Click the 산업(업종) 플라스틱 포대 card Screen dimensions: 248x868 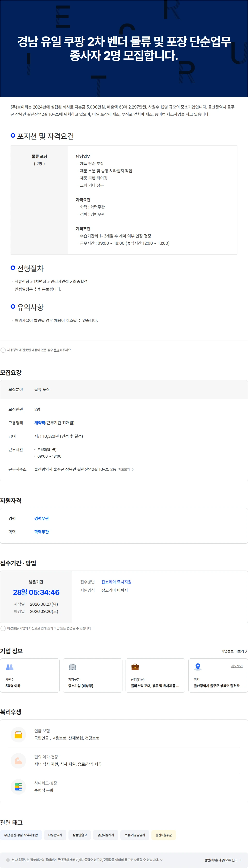coord(155,675)
